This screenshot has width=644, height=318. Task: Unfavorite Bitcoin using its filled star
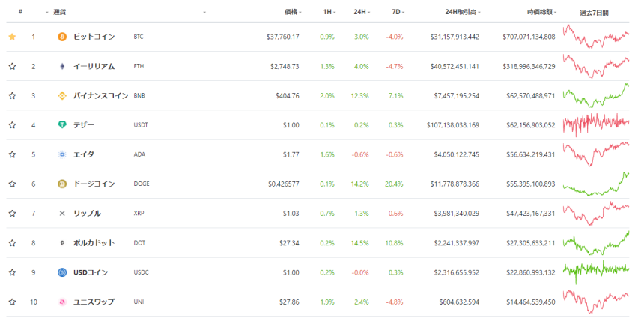click(12, 37)
